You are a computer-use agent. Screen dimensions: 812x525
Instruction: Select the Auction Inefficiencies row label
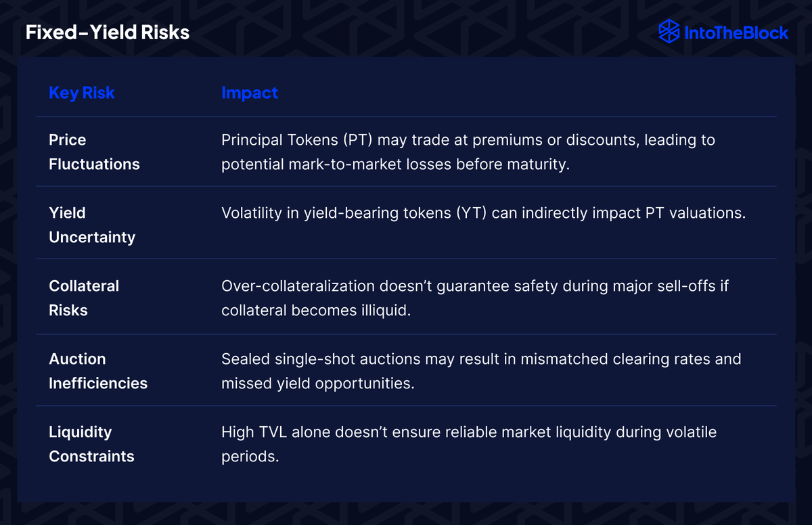(x=98, y=371)
